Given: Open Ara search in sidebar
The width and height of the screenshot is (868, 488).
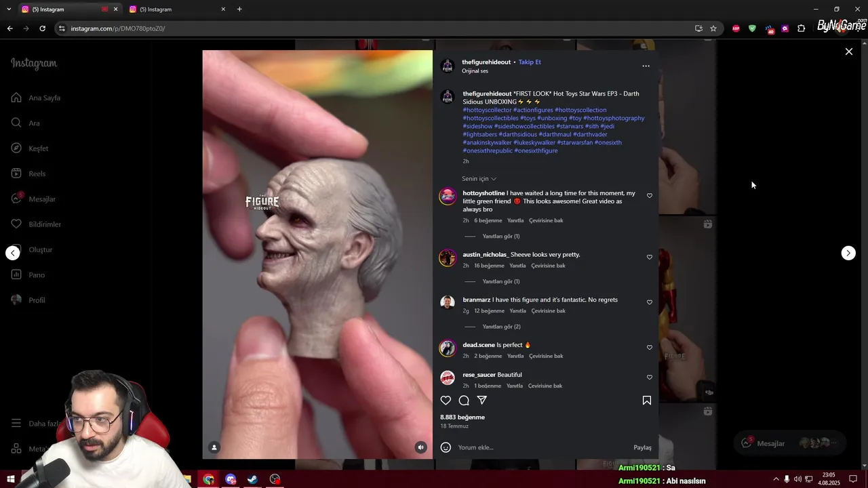Looking at the screenshot, I should (x=26, y=123).
